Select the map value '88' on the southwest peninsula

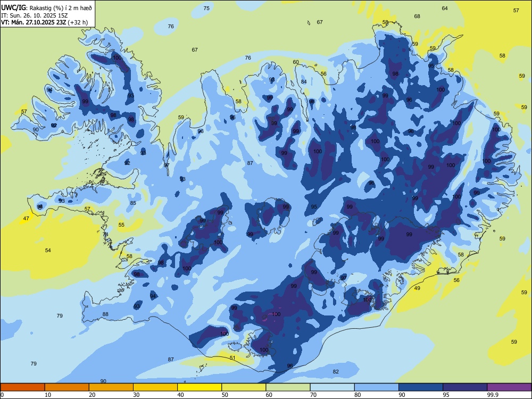pyautogui.click(x=105, y=314)
